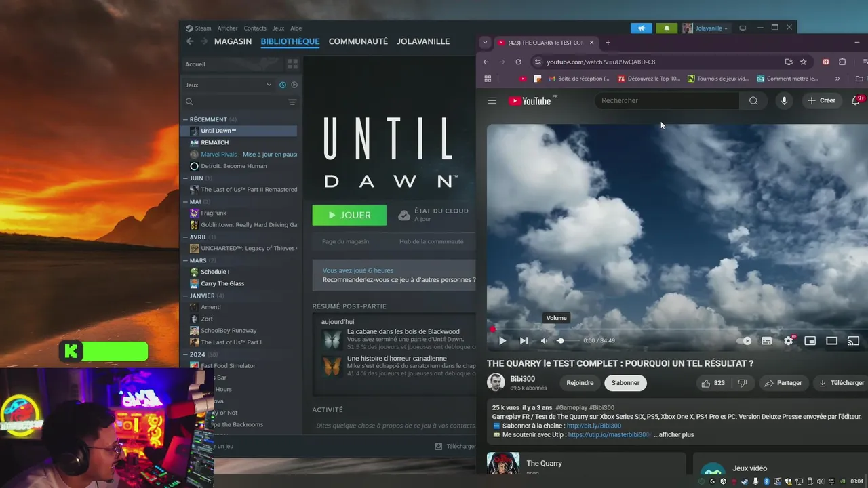Play the YouTube video
868x488 pixels.
tap(502, 341)
